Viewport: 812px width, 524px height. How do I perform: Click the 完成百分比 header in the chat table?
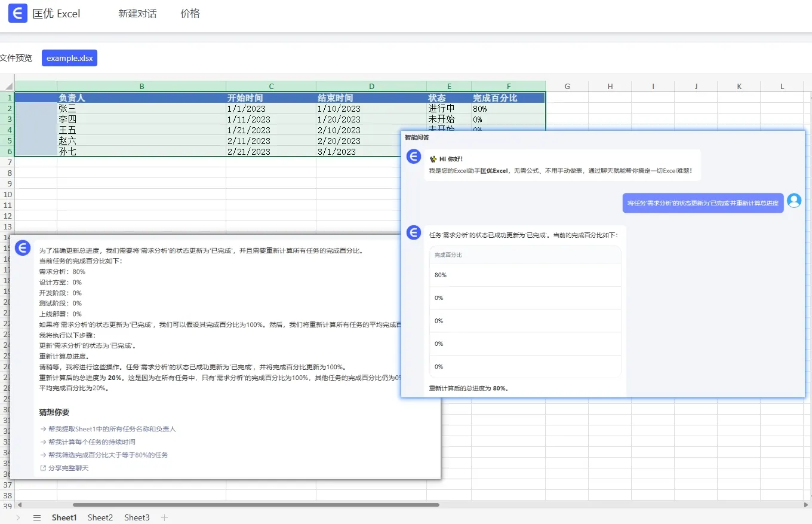click(525, 255)
